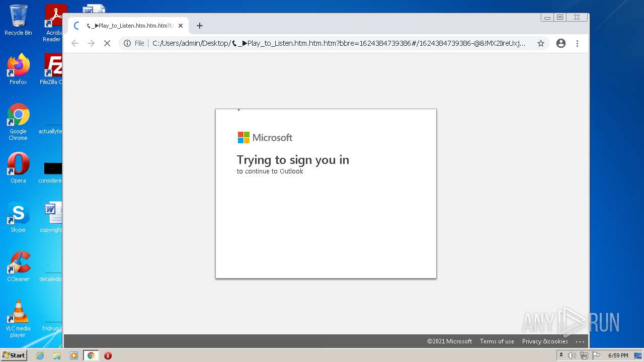Open the volume speaker tray icon
This screenshot has height=362, width=644.
[572, 355]
